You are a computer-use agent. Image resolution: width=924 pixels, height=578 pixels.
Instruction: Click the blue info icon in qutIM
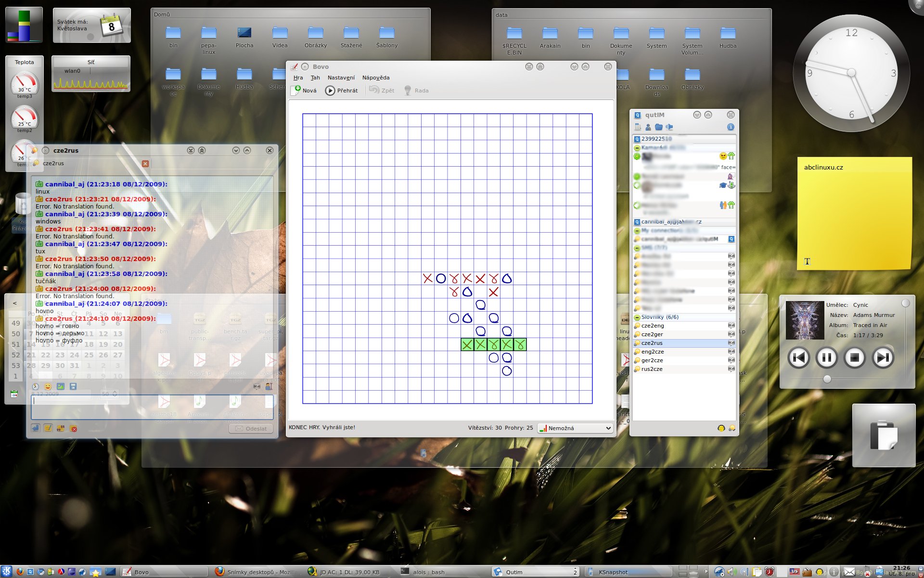click(x=731, y=127)
